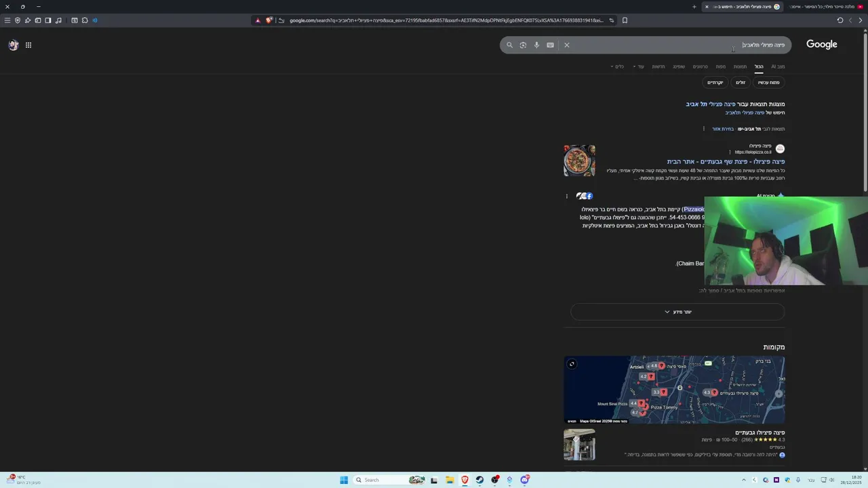Click the magnifier search icon in Google search box
Screen dimensions: 868x488
(510, 45)
